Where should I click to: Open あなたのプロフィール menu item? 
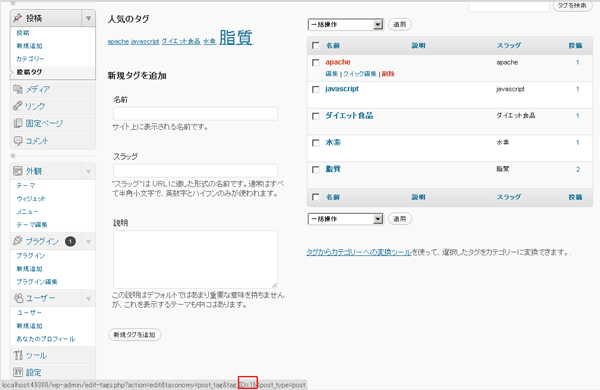pyautogui.click(x=46, y=339)
